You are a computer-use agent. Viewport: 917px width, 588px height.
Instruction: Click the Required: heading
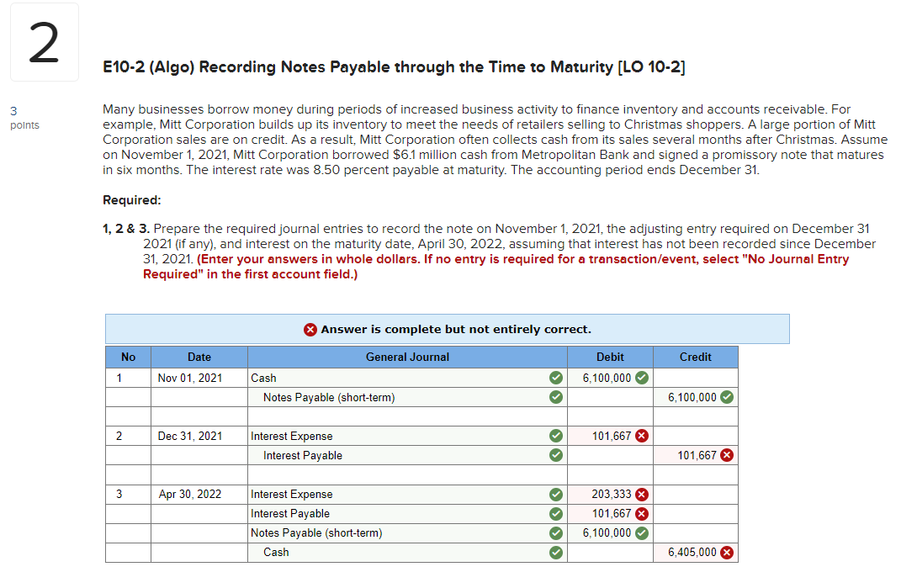(131, 200)
